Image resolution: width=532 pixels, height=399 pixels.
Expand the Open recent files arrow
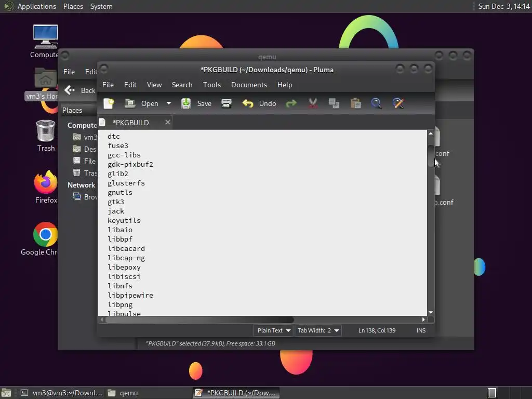pyautogui.click(x=169, y=103)
